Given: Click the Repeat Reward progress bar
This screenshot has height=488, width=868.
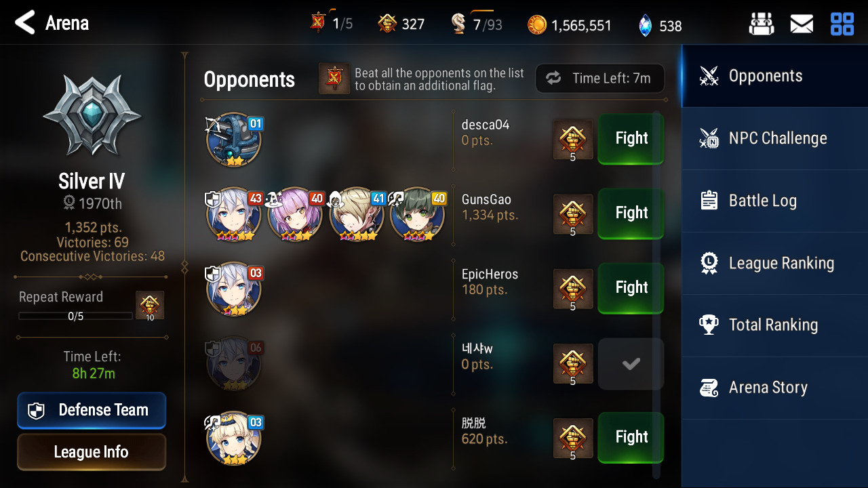Looking at the screenshot, I should coord(75,316).
